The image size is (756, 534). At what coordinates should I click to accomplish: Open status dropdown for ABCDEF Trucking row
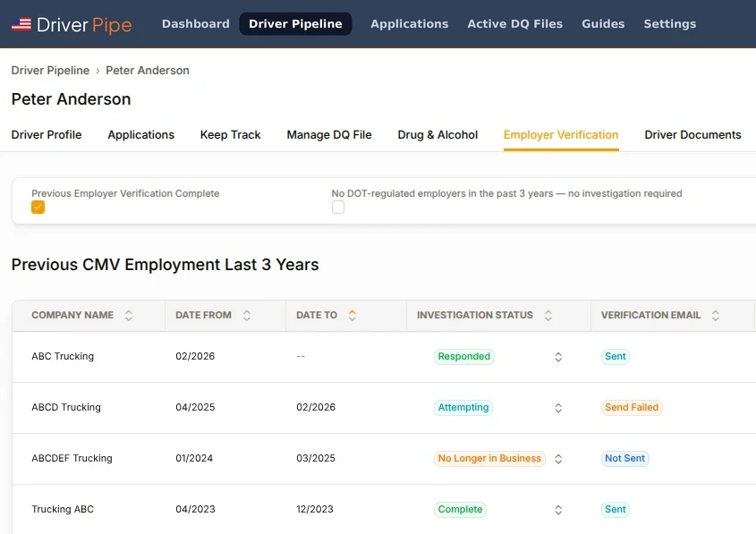pyautogui.click(x=558, y=459)
